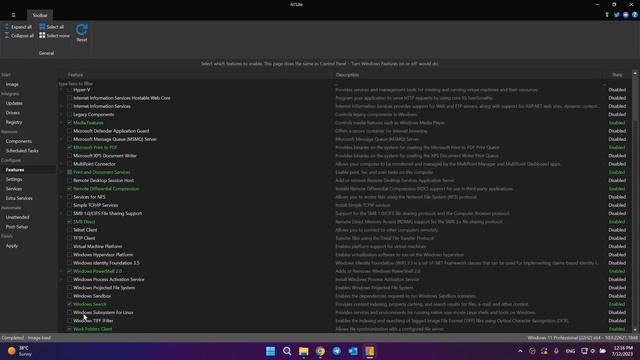Check the Hyper-V feature checkbox

(x=69, y=90)
